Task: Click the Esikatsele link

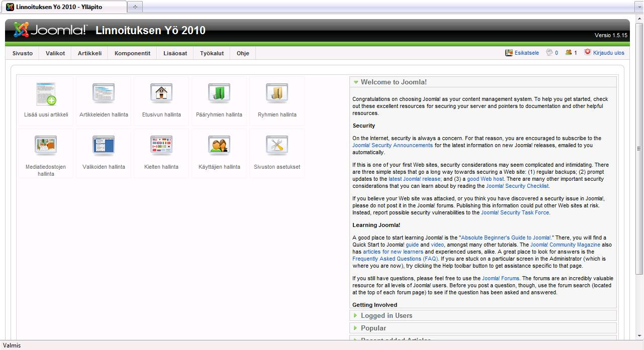Action: [526, 53]
